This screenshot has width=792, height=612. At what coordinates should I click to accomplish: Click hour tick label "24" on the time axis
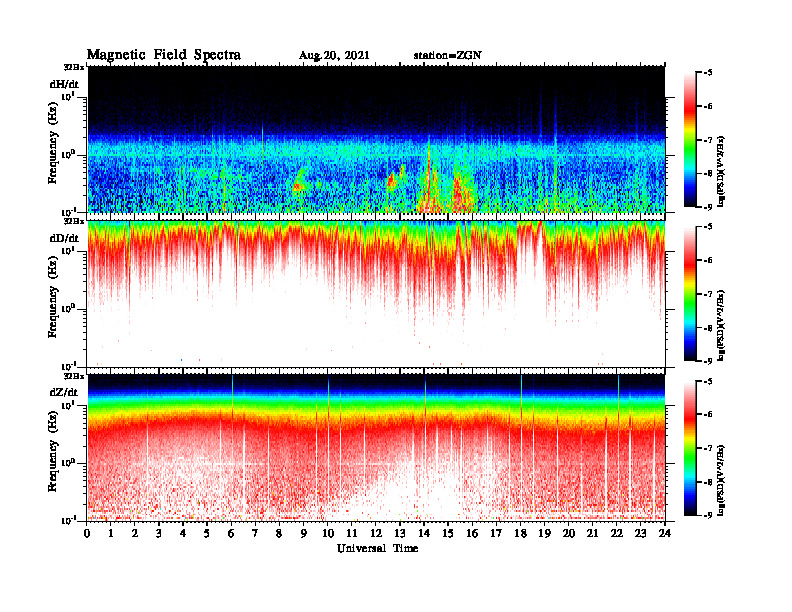coord(665,533)
